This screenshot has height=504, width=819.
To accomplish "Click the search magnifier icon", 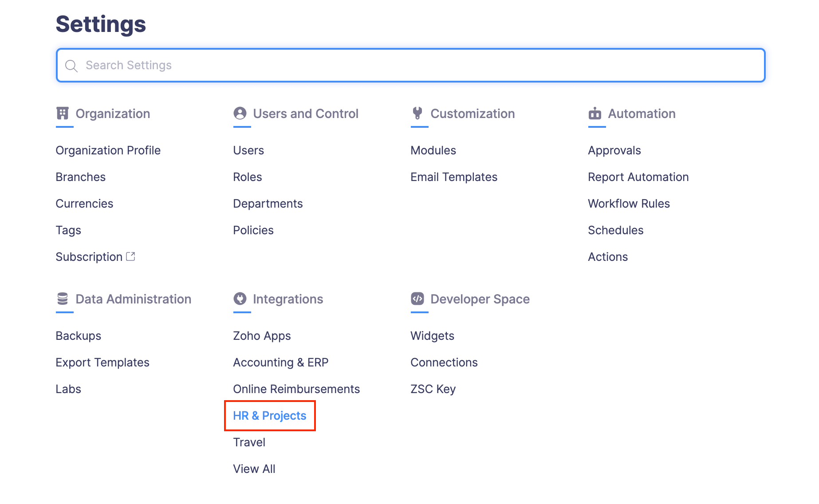I will [71, 65].
